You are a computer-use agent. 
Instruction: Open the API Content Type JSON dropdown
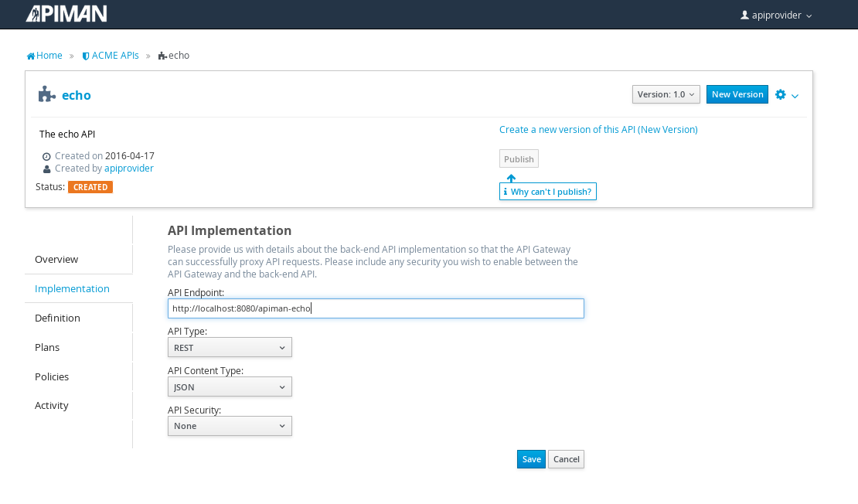tap(230, 387)
